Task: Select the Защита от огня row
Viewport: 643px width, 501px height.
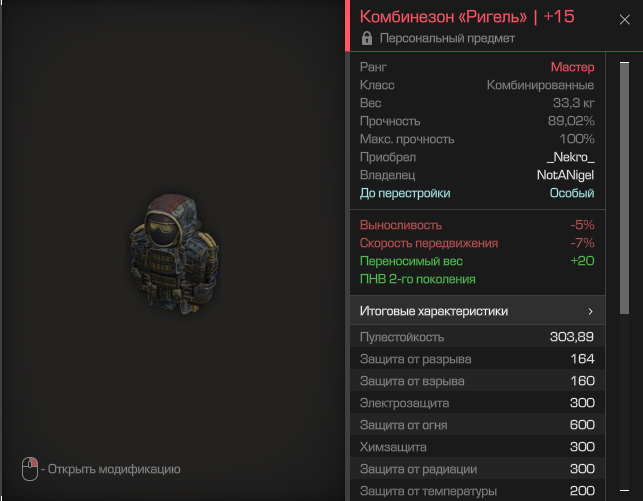Action: pyautogui.click(x=477, y=425)
